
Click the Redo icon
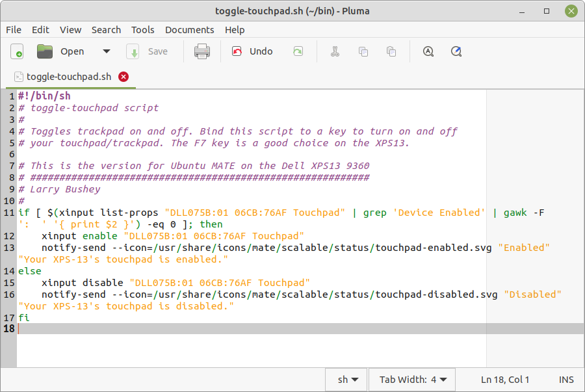(298, 51)
